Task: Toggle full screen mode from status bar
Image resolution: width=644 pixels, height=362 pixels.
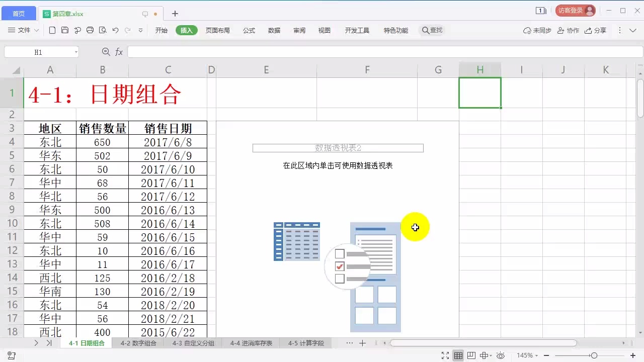Action: 445,355
